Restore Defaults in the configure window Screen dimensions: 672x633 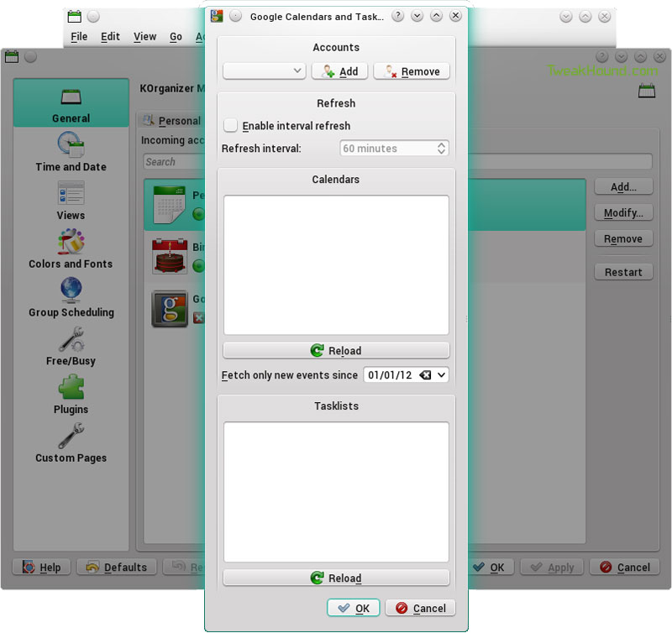117,567
